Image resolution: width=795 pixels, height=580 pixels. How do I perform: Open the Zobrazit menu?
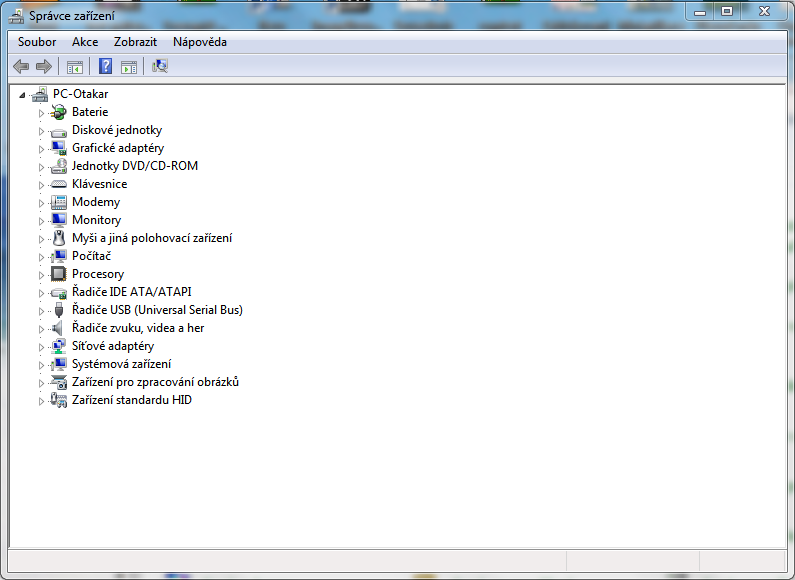[135, 42]
